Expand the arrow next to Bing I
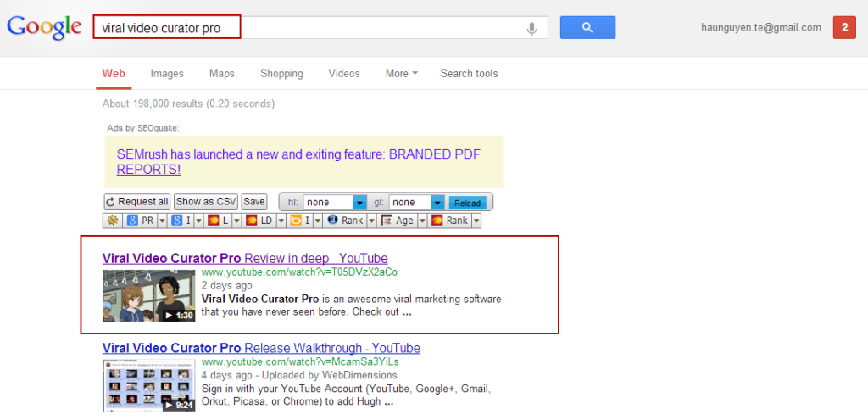The image size is (868, 420). pyautogui.click(x=318, y=221)
